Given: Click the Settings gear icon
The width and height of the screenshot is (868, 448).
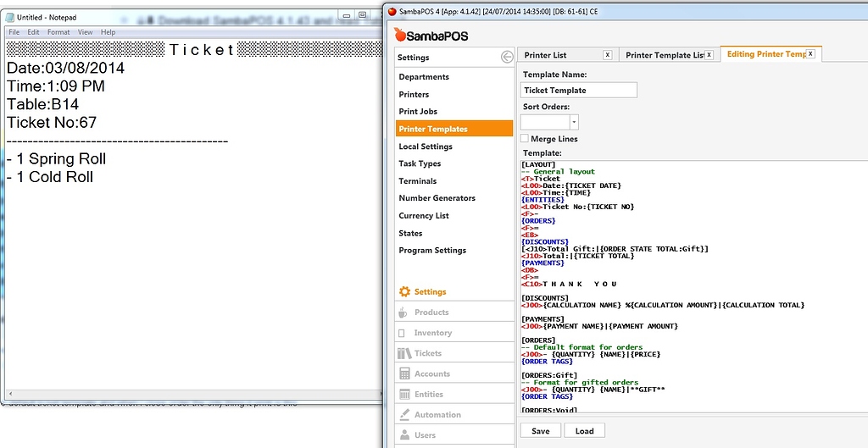Looking at the screenshot, I should point(404,292).
